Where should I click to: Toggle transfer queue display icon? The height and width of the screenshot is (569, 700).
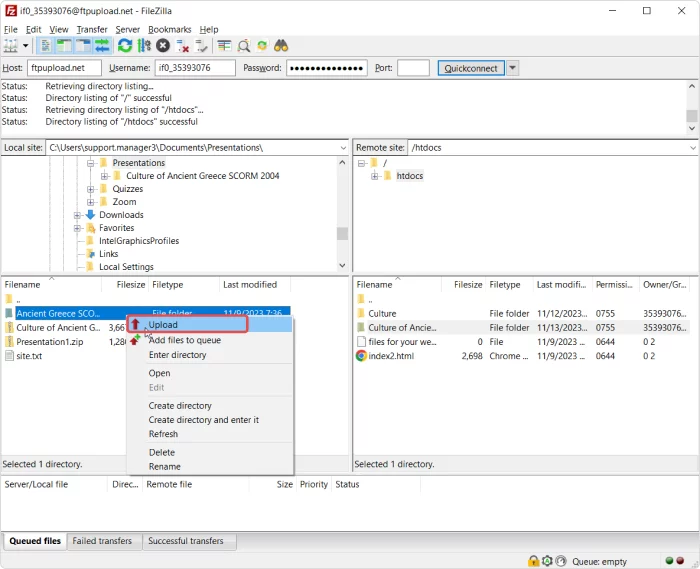102,46
